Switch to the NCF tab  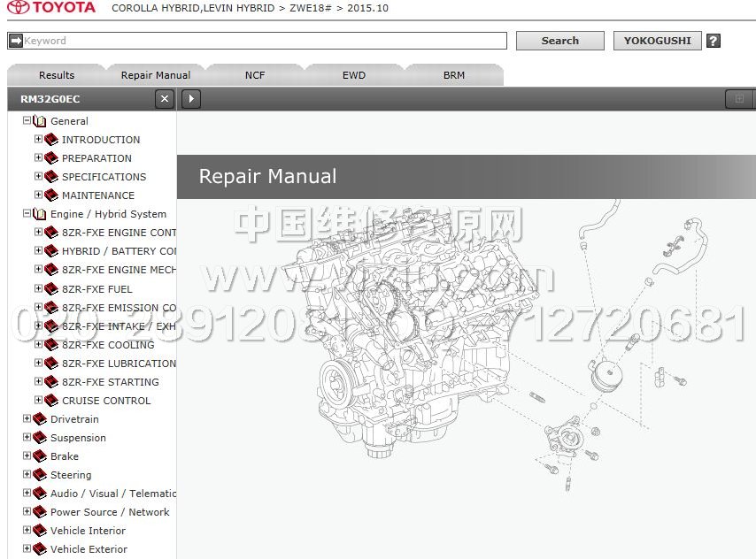point(255,75)
